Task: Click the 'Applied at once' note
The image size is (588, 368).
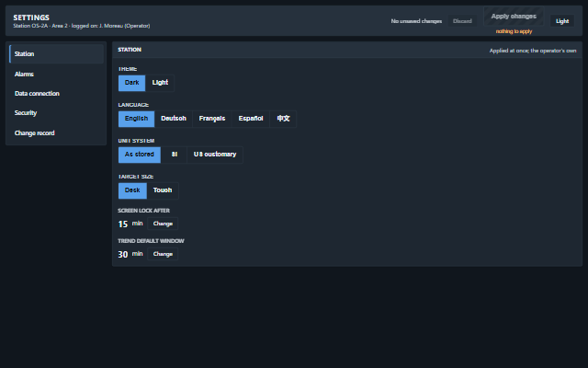Action: (x=533, y=51)
